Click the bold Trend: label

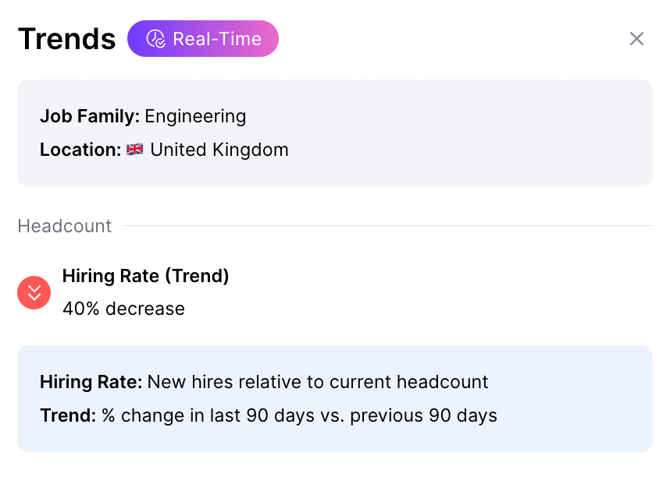pos(68,415)
